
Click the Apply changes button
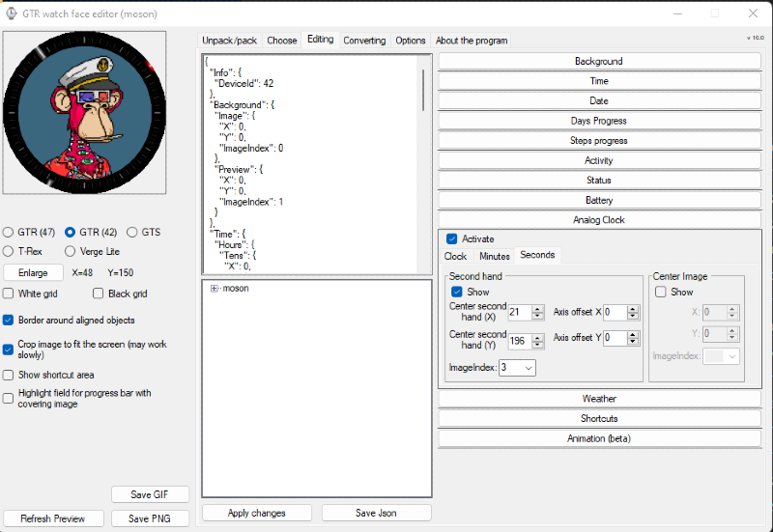[x=256, y=513]
